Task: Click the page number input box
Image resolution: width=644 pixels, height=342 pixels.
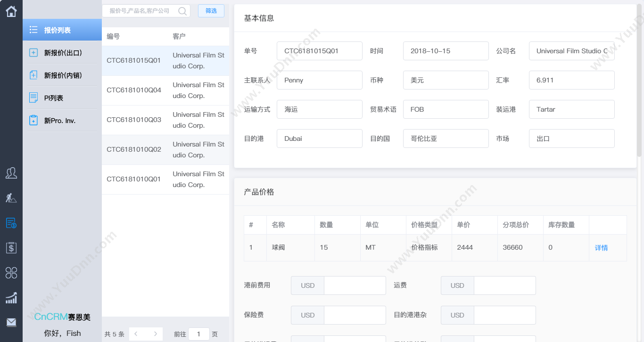Action: [x=199, y=334]
